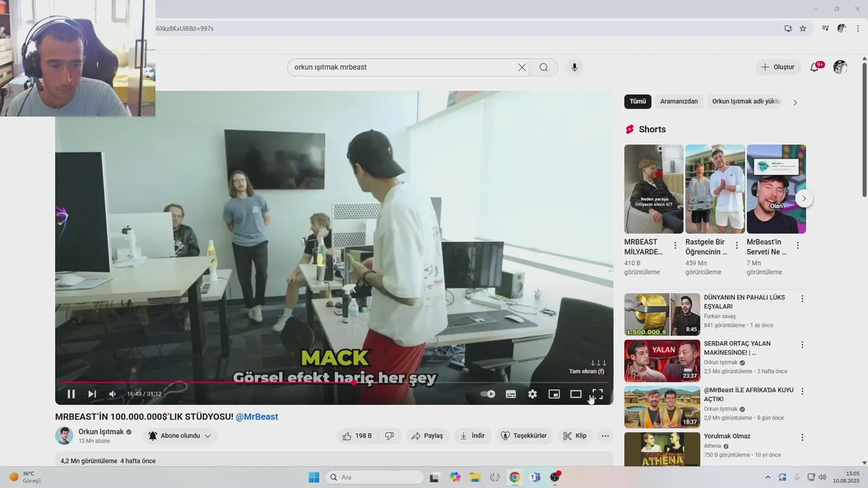868x488 pixels.
Task: Open the Furkan savaş channel name
Action: pyautogui.click(x=719, y=317)
